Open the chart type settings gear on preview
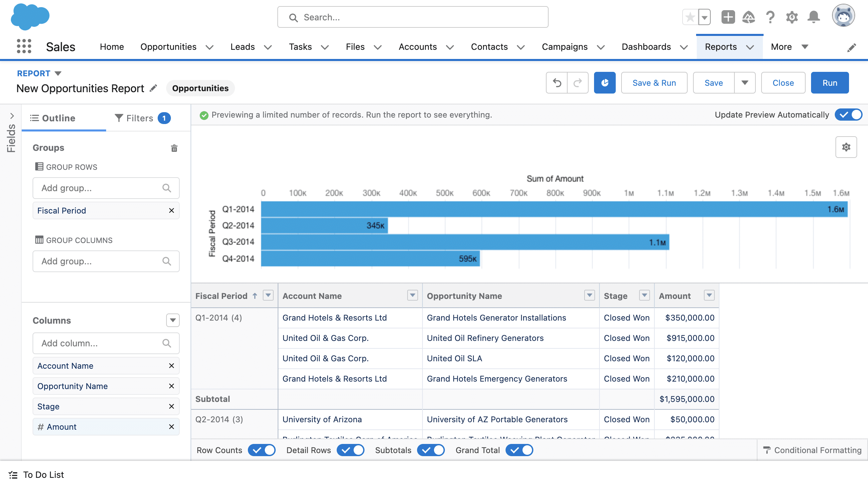868x488 pixels. pos(846,147)
